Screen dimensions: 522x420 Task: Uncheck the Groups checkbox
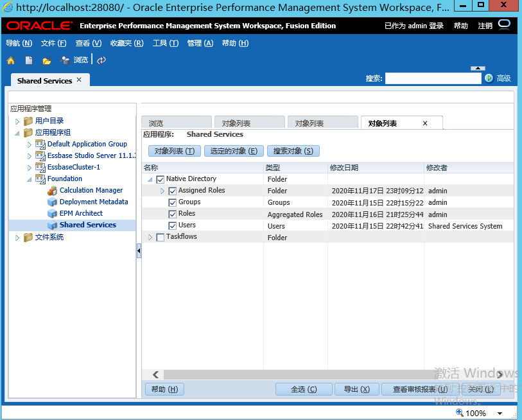173,203
